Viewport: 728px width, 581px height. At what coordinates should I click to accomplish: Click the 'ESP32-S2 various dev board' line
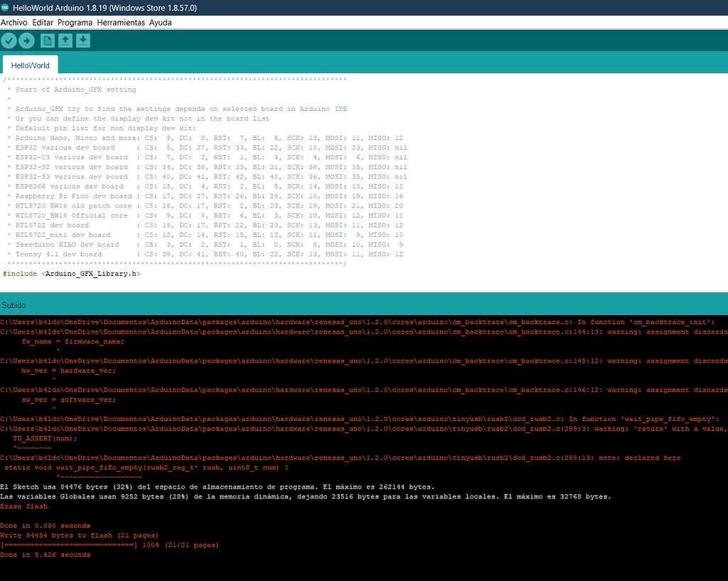point(207,167)
